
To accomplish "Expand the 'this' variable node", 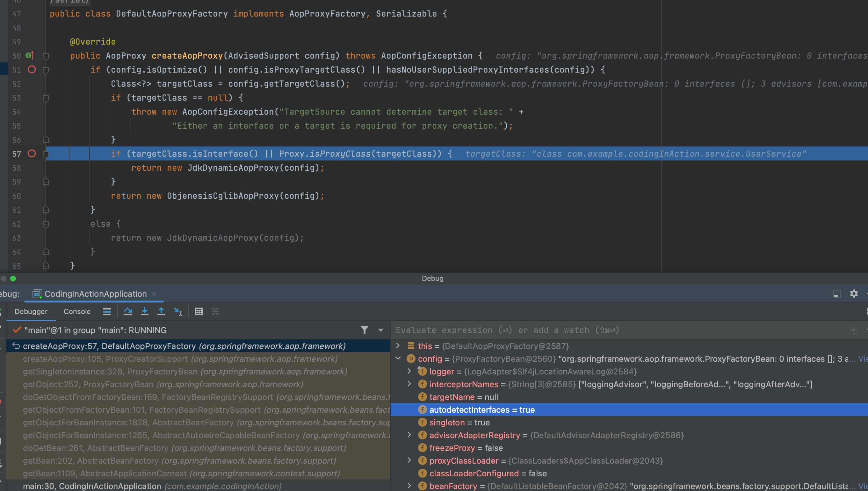I will pos(398,346).
